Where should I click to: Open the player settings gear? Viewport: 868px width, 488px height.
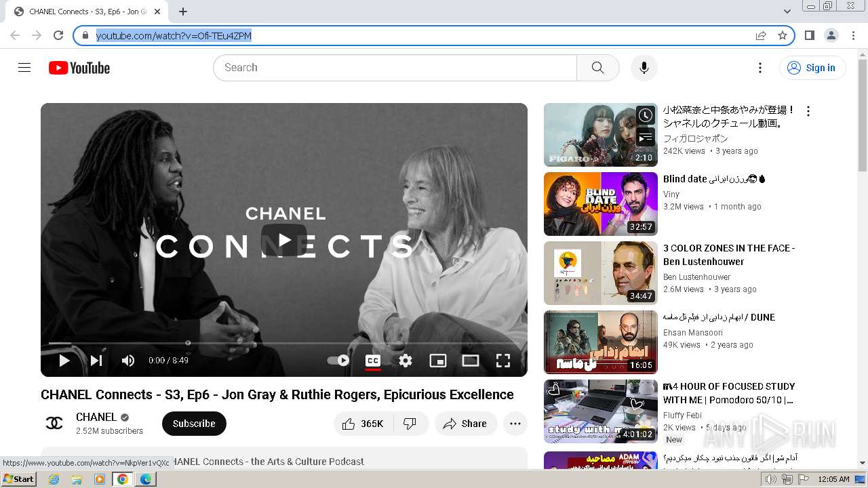[x=406, y=361]
